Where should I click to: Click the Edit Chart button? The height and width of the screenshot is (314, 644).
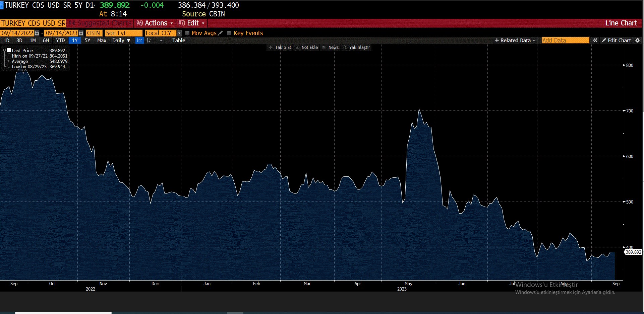point(616,41)
